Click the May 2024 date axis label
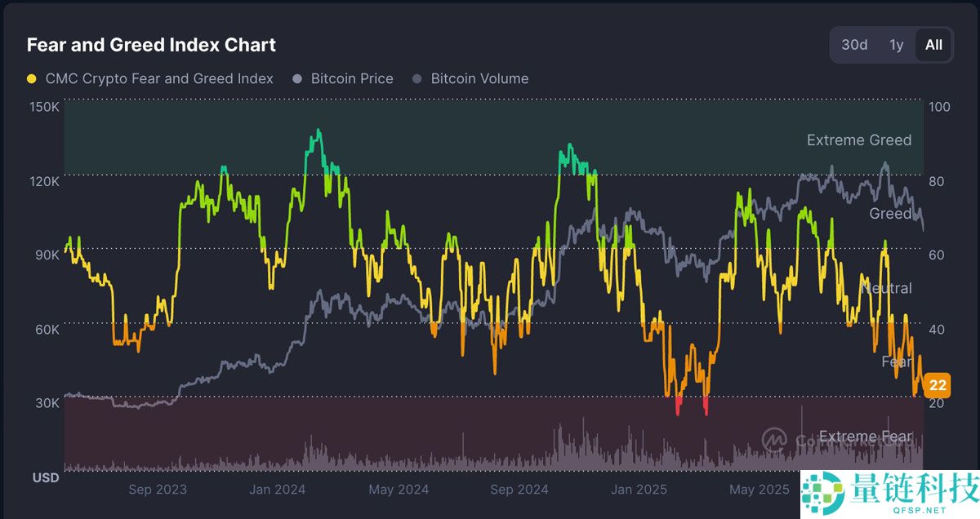 coord(399,490)
